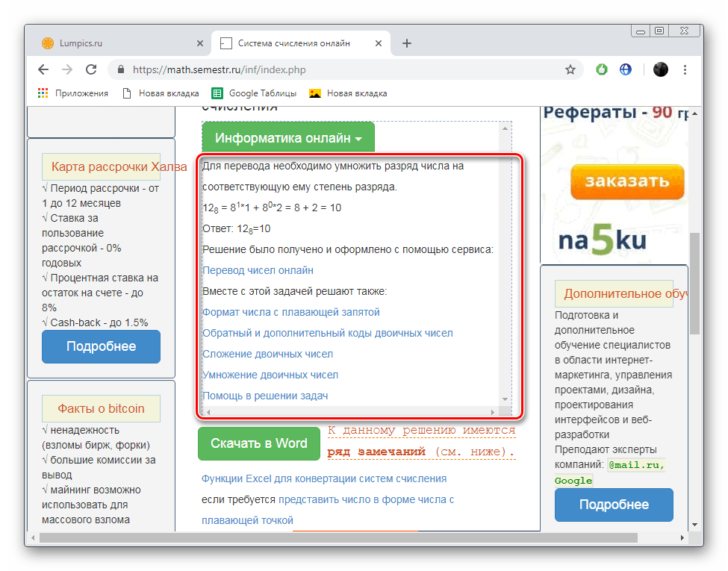Screen dimensions: 728x571
Task: Click the Google label in sidebar
Action: [x=573, y=481]
